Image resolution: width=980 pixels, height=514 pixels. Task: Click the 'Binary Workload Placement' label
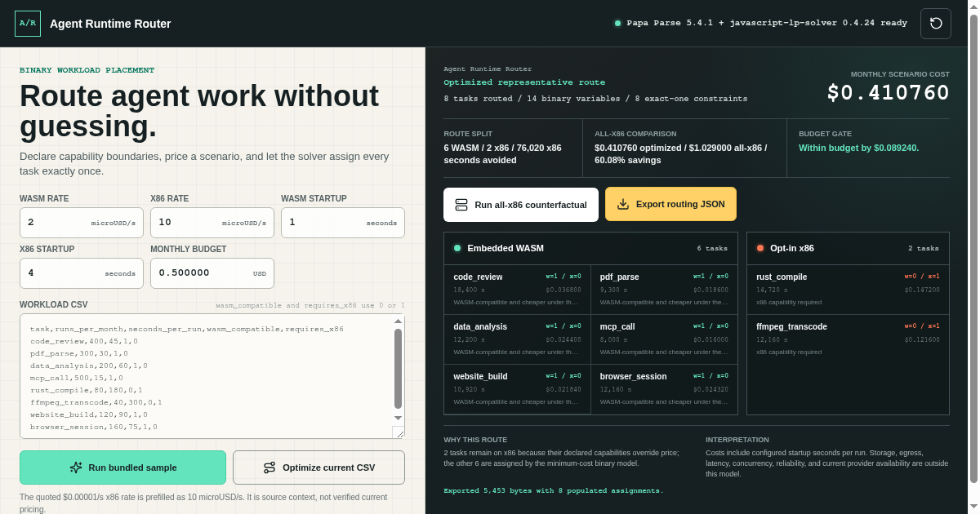pos(87,70)
